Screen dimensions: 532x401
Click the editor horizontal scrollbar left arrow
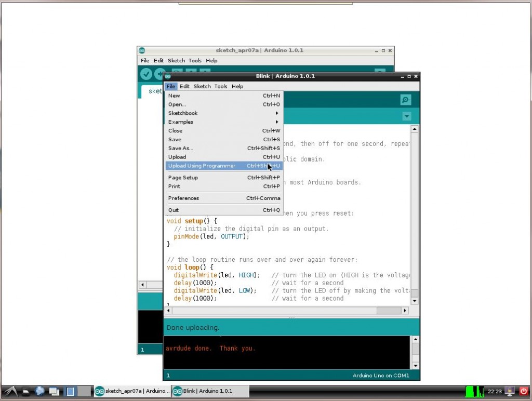[x=168, y=311]
